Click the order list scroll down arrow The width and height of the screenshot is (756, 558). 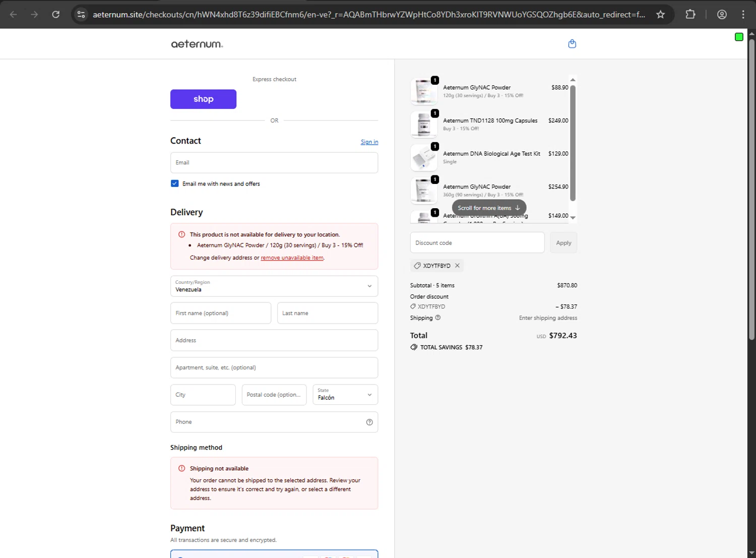coord(573,218)
